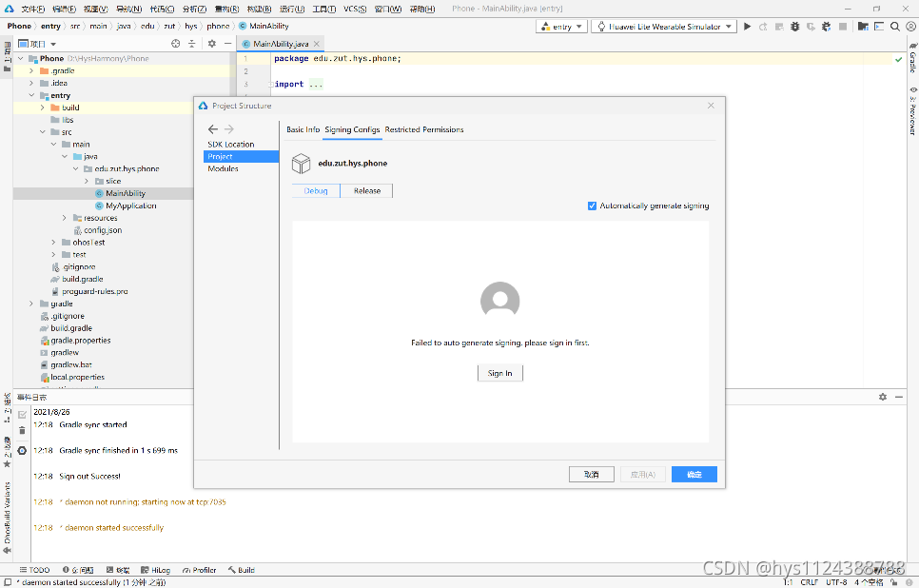
Task: Click the user account avatar icon
Action: point(910,27)
